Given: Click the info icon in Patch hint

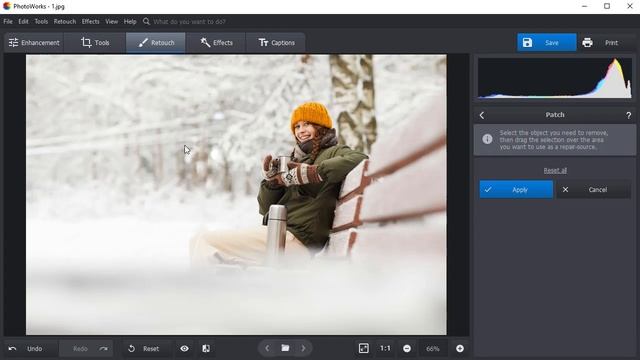Looking at the screenshot, I should click(487, 139).
